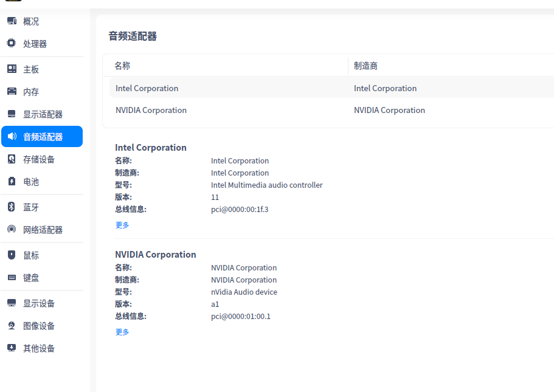
Task: Select Intel Corporation name cell in table
Action: pyautogui.click(x=147, y=88)
